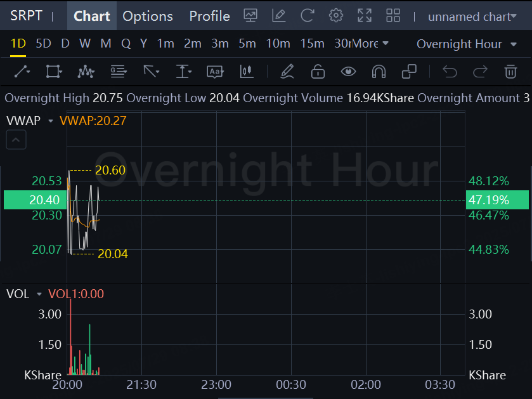532x399 pixels.
Task: Click the SRPT ticker symbol
Action: pos(26,16)
